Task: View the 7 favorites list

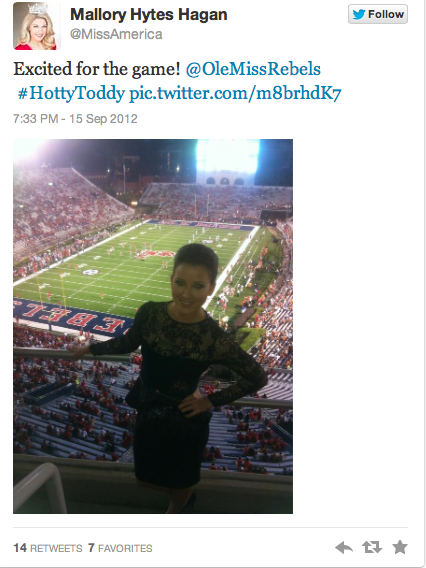Action: [120, 548]
